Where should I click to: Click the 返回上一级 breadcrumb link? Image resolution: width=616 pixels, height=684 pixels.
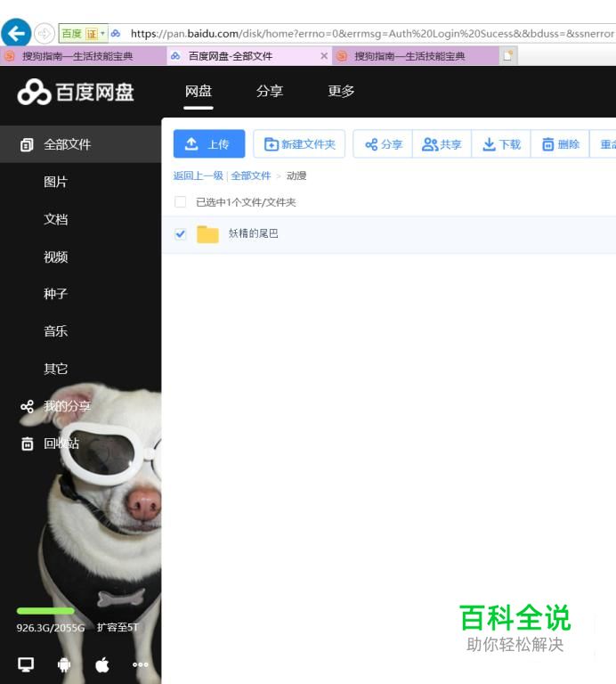point(198,175)
